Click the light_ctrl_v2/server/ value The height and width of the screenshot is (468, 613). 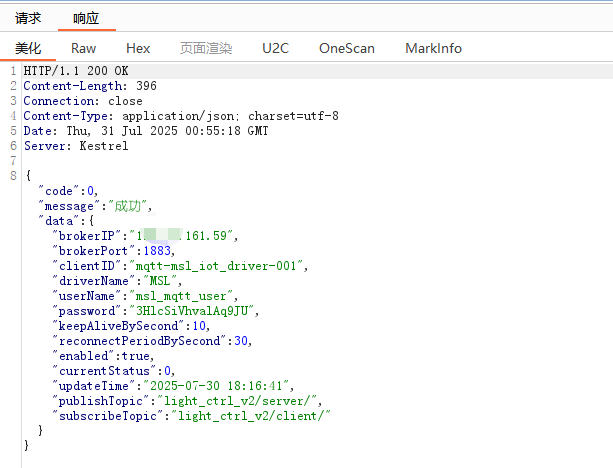point(237,401)
